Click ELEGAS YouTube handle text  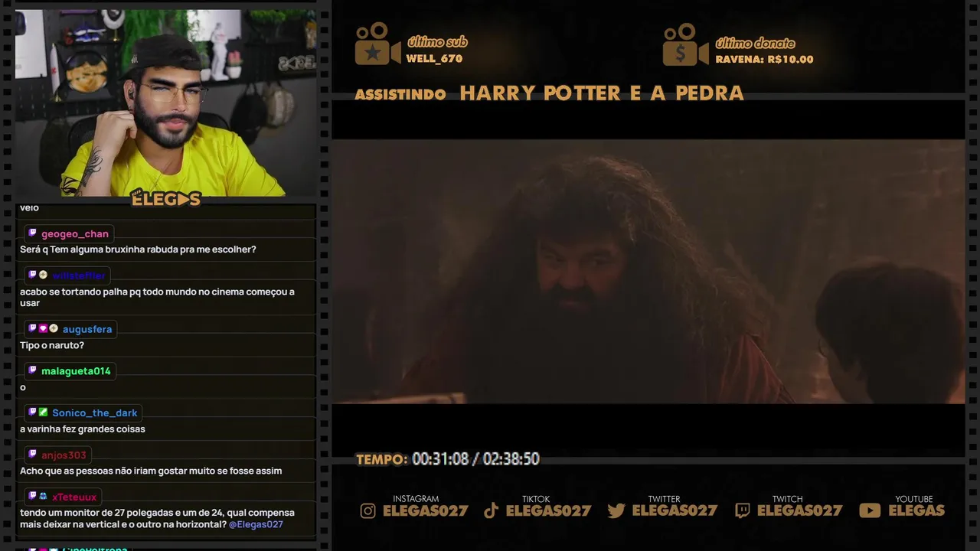point(916,510)
